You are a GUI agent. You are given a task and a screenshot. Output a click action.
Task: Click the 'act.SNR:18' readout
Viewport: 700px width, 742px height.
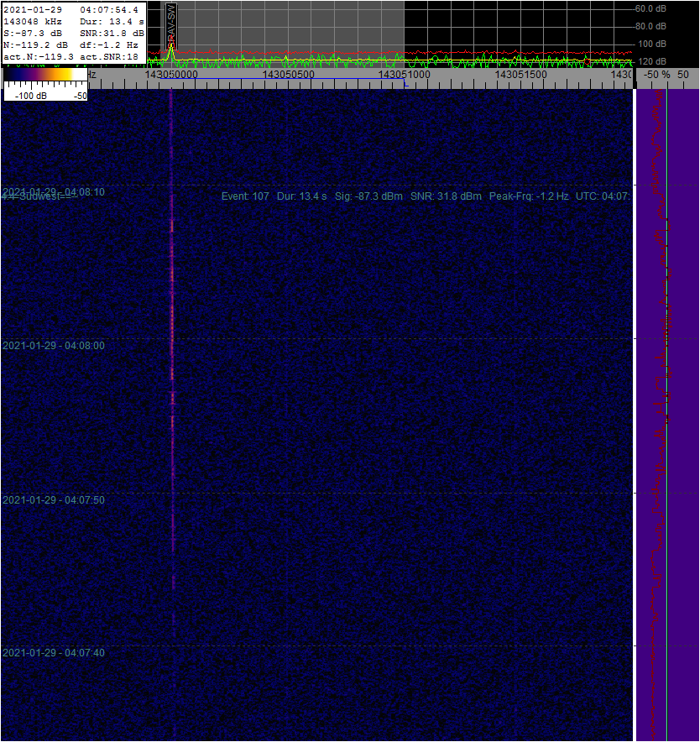click(109, 57)
